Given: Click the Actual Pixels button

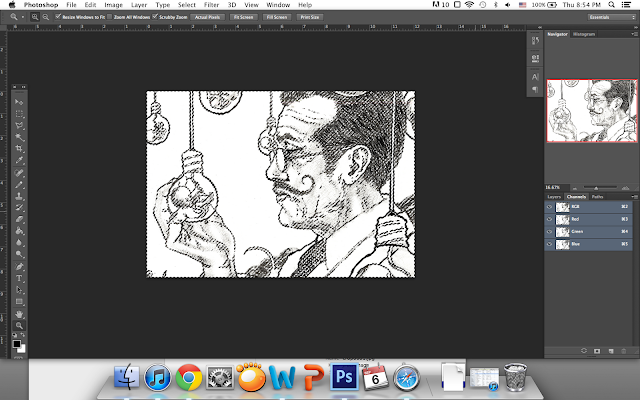Looking at the screenshot, I should [x=207, y=17].
